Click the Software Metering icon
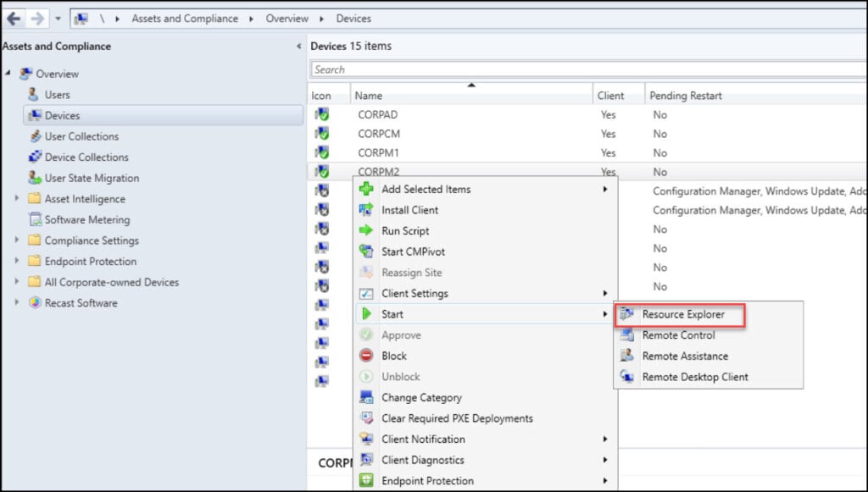Image resolution: width=868 pixels, height=492 pixels. [35, 219]
